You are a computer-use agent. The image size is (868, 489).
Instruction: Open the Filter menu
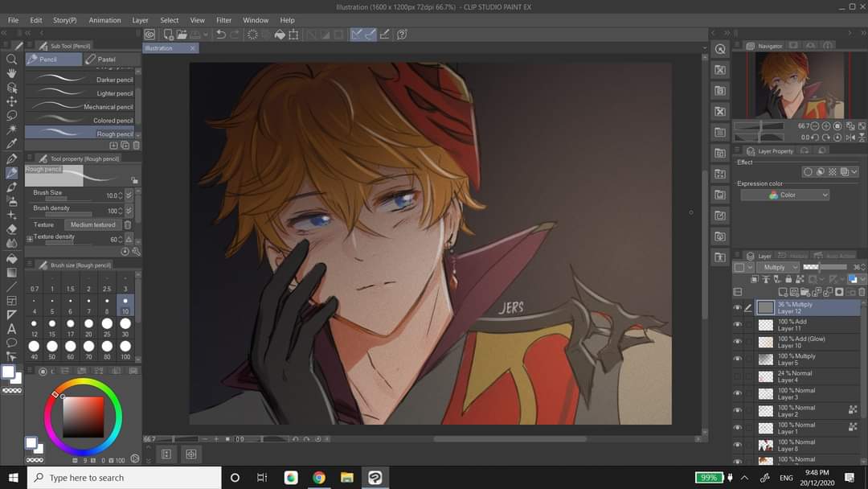tap(223, 20)
